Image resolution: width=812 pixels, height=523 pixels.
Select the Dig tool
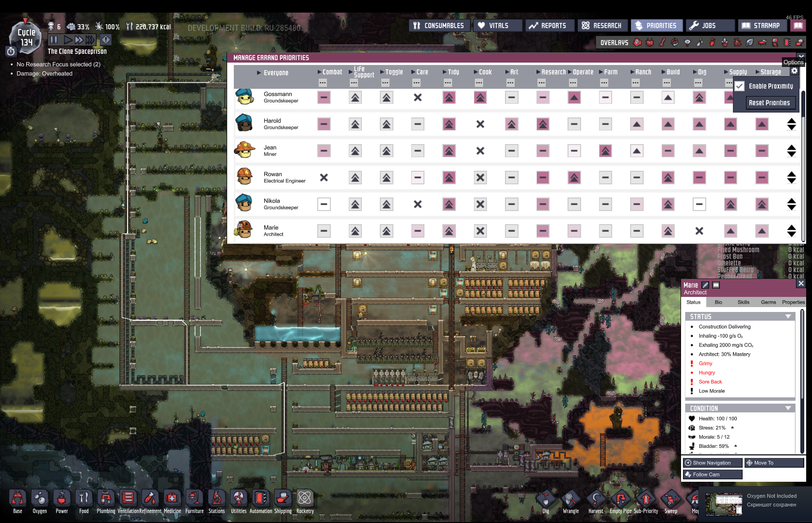(x=546, y=500)
